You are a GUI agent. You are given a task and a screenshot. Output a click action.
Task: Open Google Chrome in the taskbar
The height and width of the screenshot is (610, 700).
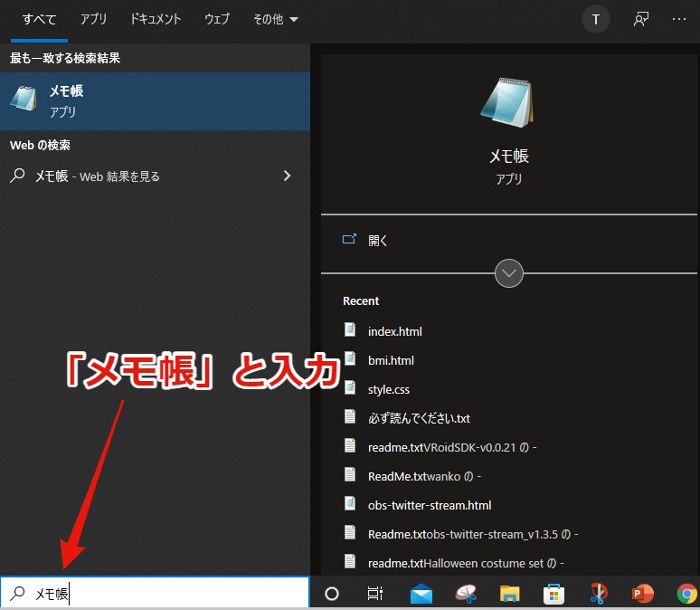[x=687, y=594]
